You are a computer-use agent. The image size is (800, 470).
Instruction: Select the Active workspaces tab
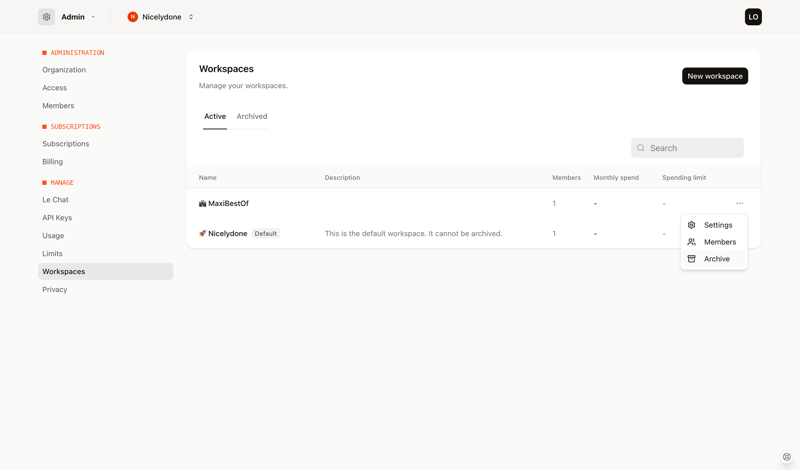(215, 116)
